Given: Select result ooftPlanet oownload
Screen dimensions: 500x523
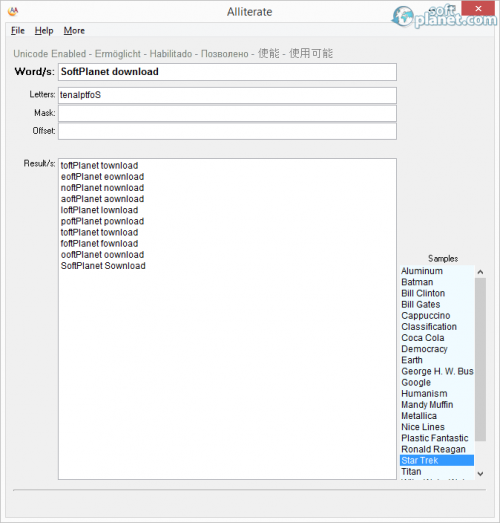Looking at the screenshot, I should 102,254.
